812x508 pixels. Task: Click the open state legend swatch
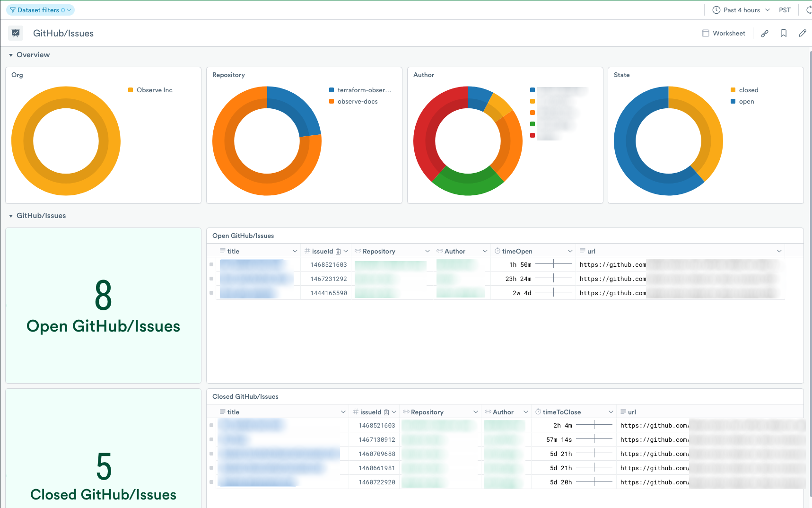click(x=733, y=101)
